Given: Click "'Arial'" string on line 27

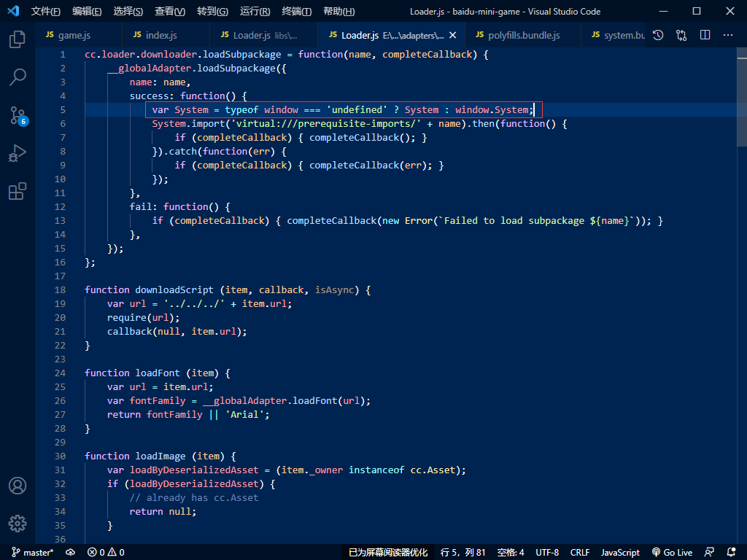Looking at the screenshot, I should (244, 415).
